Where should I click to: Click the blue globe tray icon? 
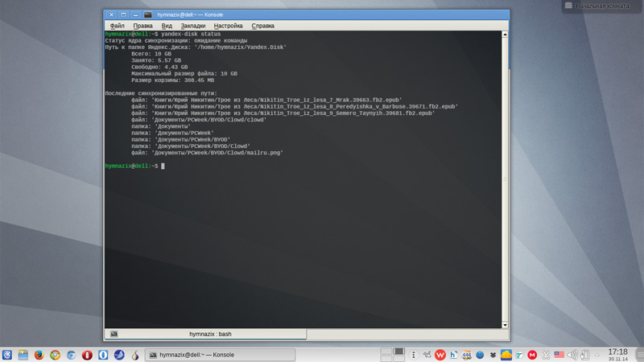click(480, 355)
